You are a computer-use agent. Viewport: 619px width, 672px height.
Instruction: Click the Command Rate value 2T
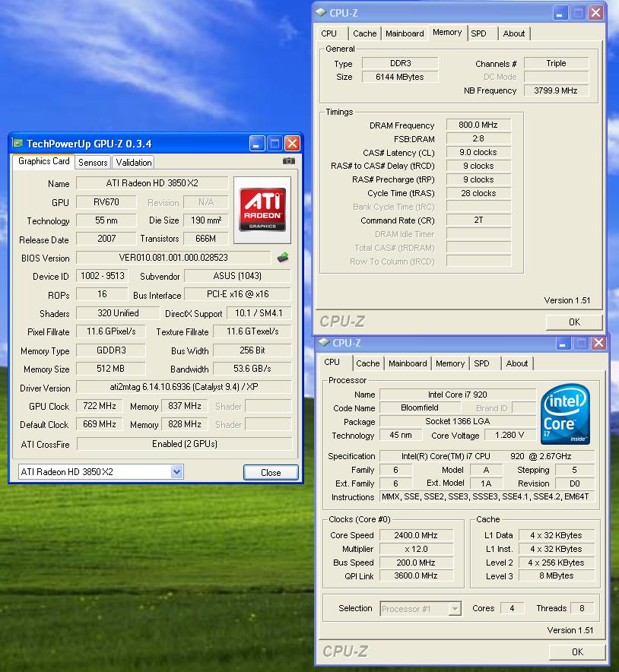click(x=478, y=220)
